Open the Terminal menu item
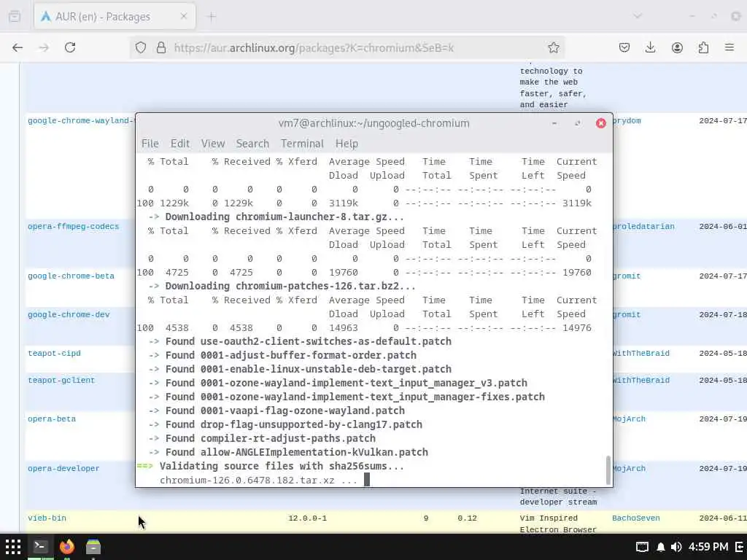The height and width of the screenshot is (560, 747). tap(302, 144)
